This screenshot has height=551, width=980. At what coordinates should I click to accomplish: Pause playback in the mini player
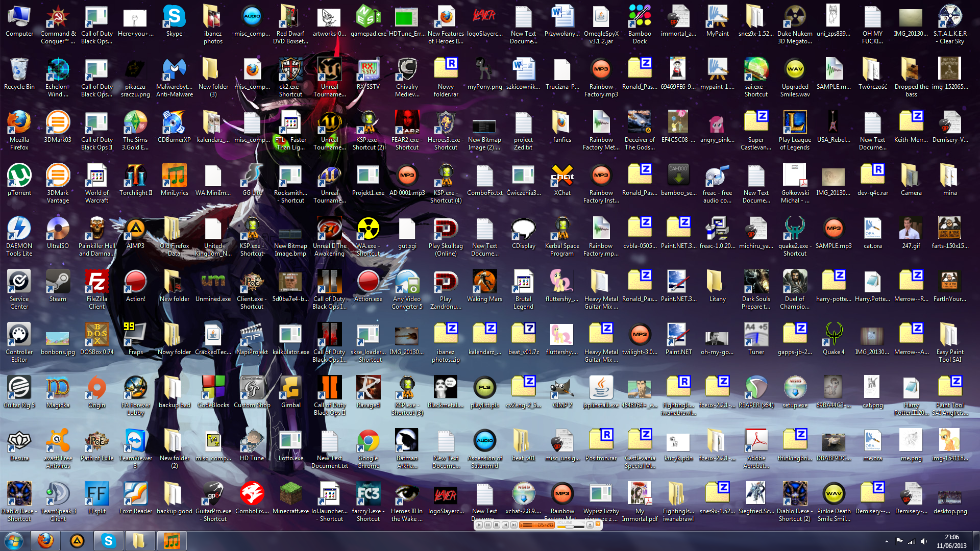488,525
